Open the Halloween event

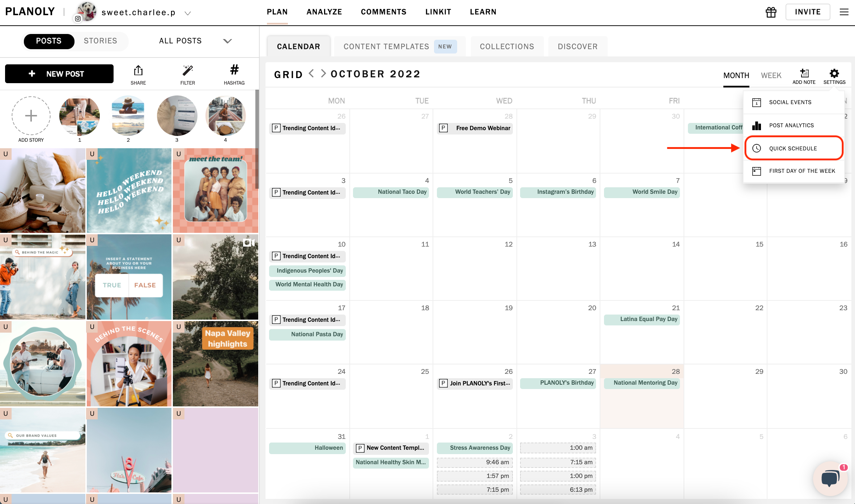click(307, 448)
